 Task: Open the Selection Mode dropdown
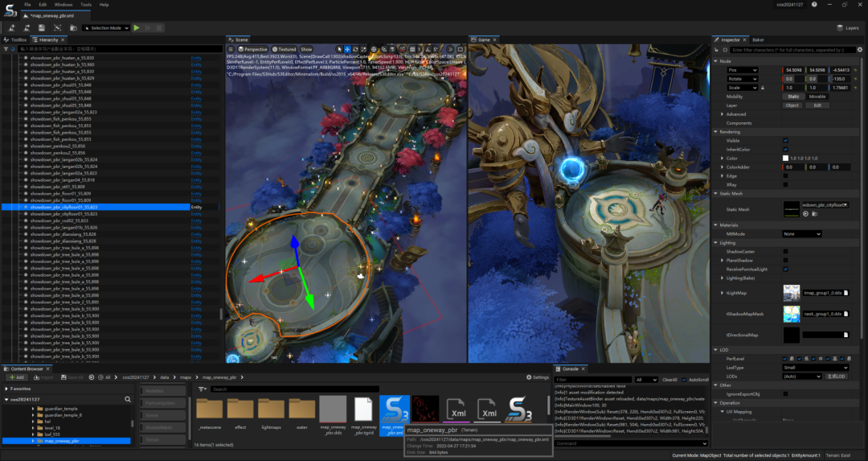tap(106, 27)
